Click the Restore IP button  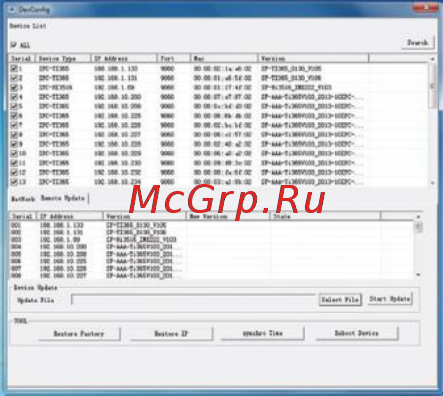(x=171, y=334)
